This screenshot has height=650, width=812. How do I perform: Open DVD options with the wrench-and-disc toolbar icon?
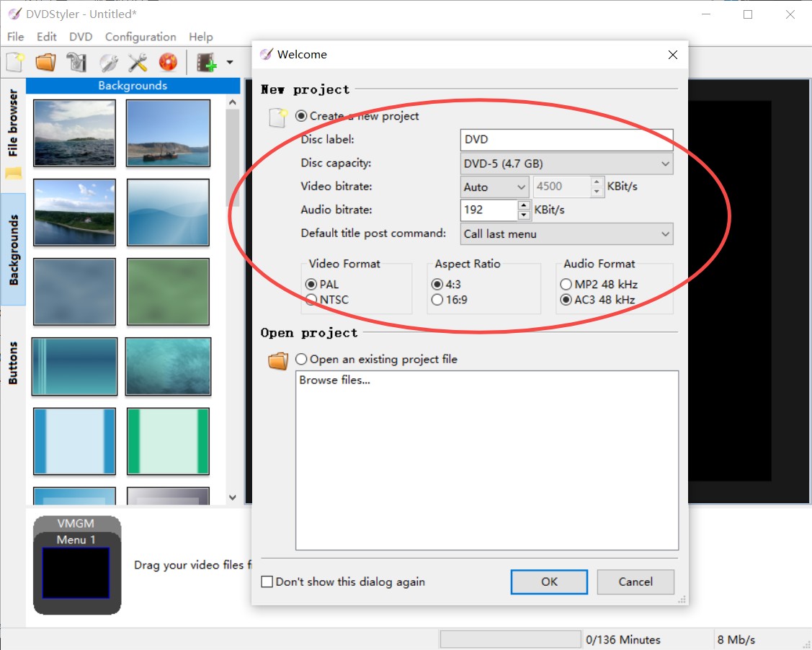(x=108, y=62)
